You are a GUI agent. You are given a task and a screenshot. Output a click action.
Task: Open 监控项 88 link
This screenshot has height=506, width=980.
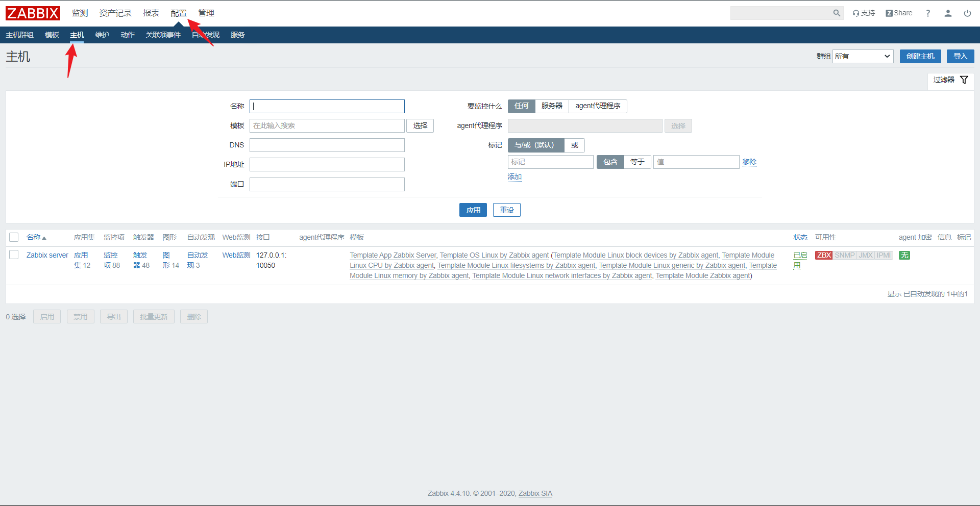[x=112, y=261]
